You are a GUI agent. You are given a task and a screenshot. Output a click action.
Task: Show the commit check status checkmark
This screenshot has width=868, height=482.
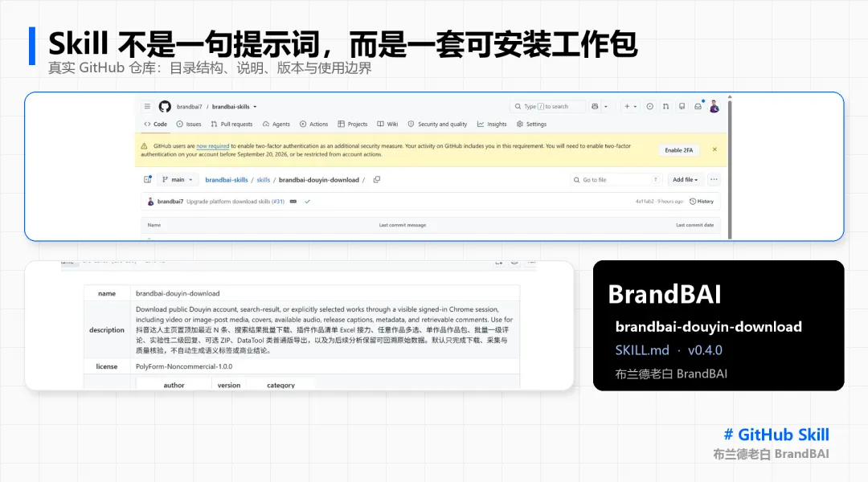point(307,202)
